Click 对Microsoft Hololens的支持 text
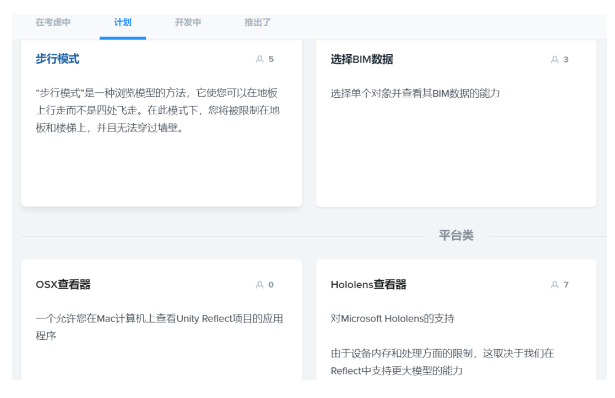The width and height of the screenshot is (615, 398). click(392, 318)
